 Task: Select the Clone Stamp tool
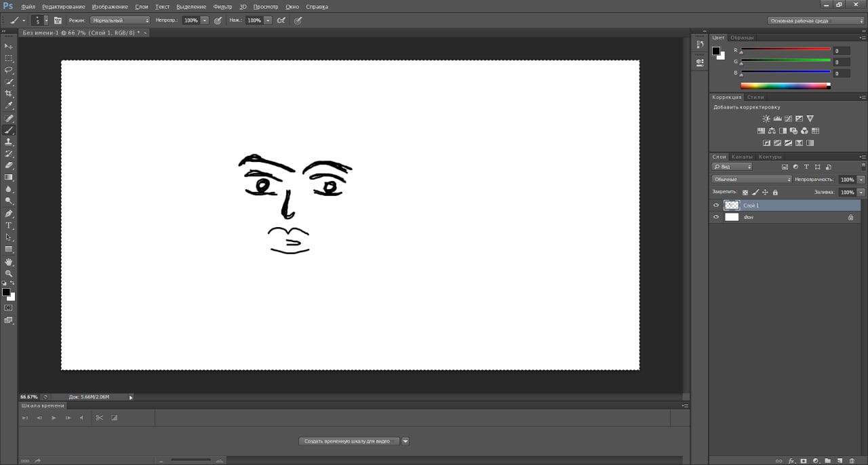[x=9, y=142]
